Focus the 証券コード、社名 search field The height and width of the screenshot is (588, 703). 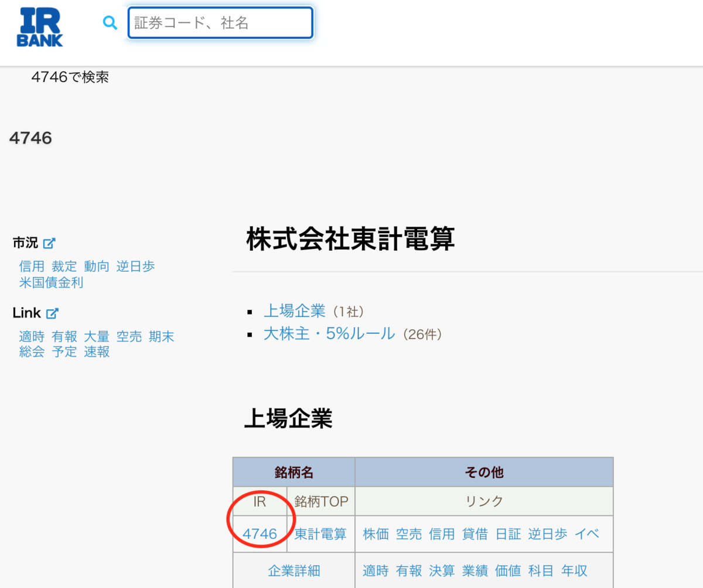(220, 23)
